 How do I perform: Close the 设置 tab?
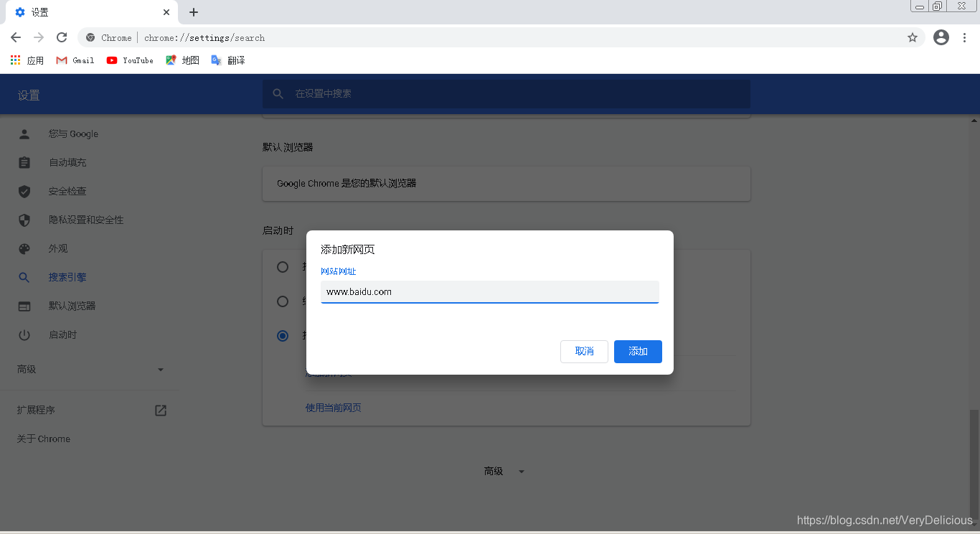[x=166, y=12]
